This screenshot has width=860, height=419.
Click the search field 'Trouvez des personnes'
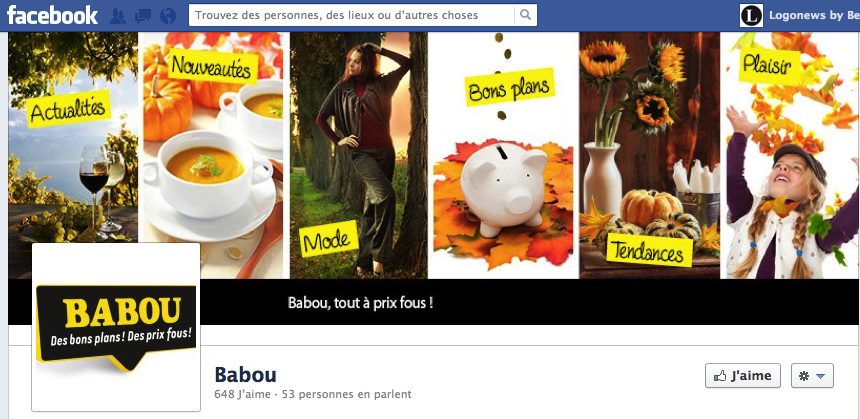click(352, 15)
